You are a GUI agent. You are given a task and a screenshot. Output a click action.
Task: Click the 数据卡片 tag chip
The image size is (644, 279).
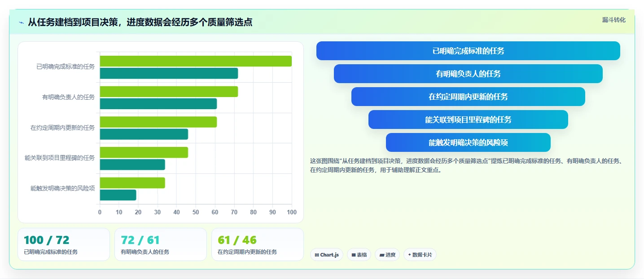coord(420,255)
